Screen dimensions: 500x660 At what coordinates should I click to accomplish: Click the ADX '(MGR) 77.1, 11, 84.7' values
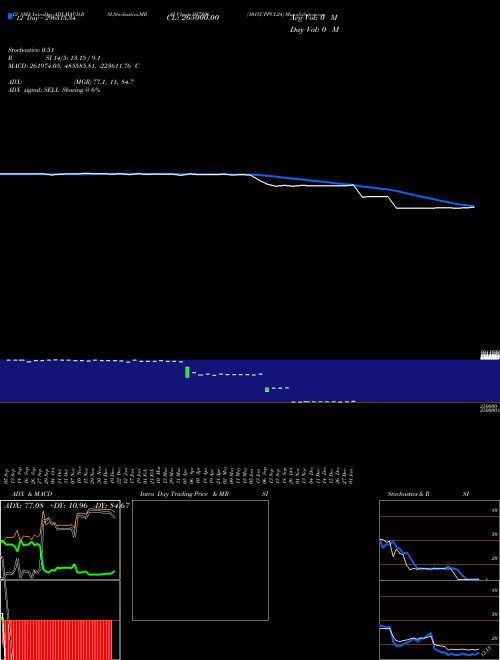tap(104, 82)
